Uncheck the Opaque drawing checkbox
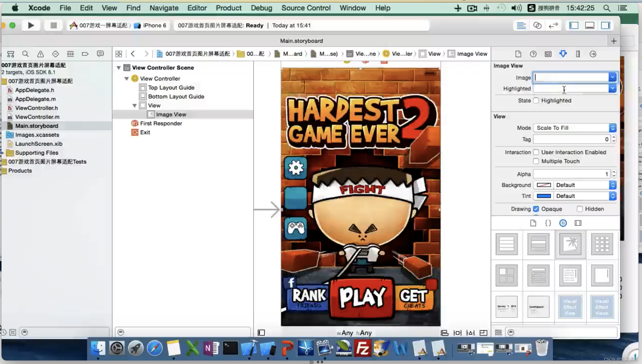Screen dimensions: 642x364 [x=536, y=209]
